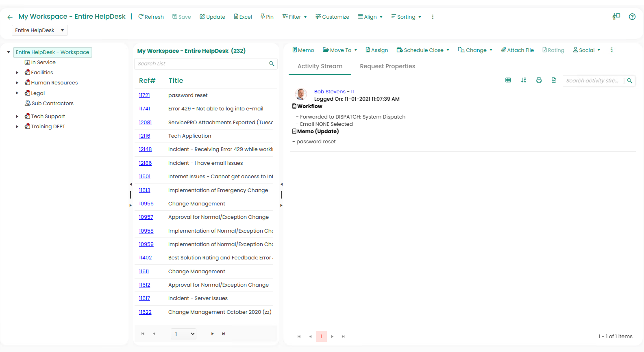The width and height of the screenshot is (644, 352).
Task: Open the Bob Stevens user link
Action: (329, 92)
